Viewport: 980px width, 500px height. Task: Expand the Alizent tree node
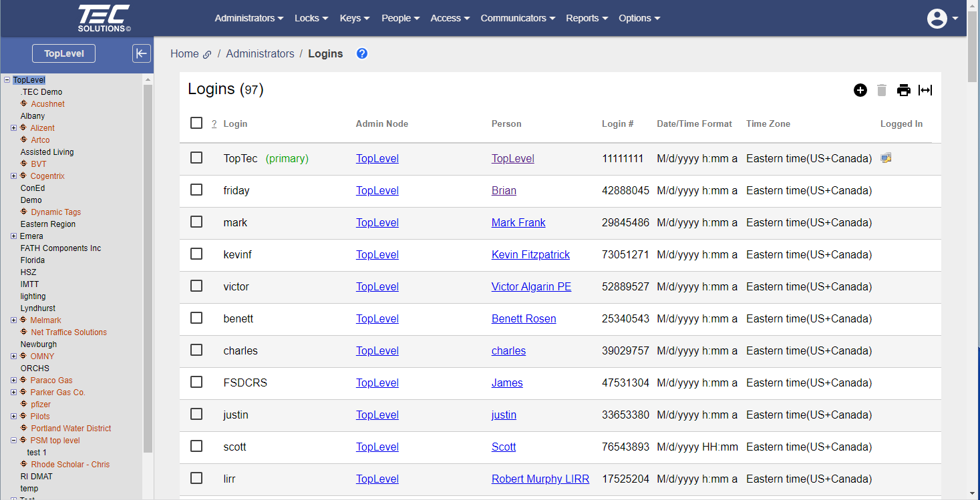click(x=14, y=128)
